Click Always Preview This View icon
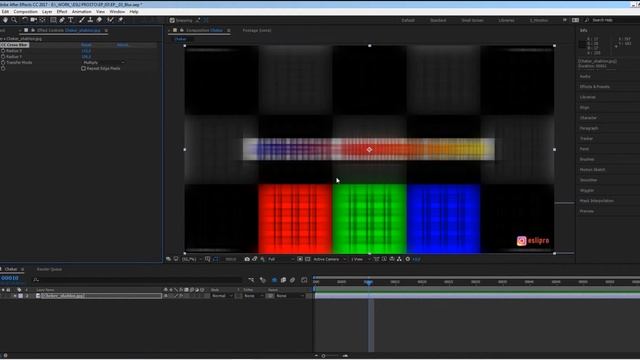The width and height of the screenshot is (640, 360). pos(168,259)
